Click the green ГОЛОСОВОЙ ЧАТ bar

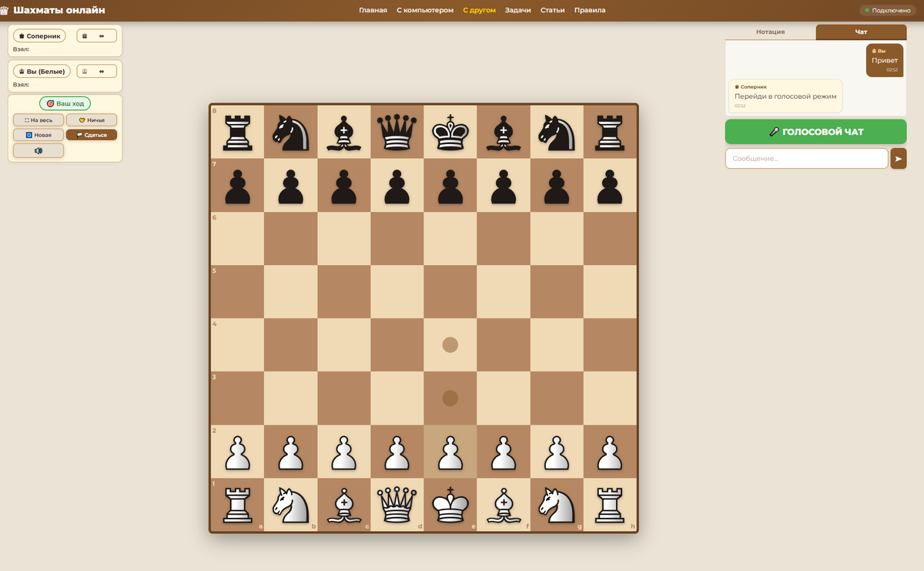(815, 131)
